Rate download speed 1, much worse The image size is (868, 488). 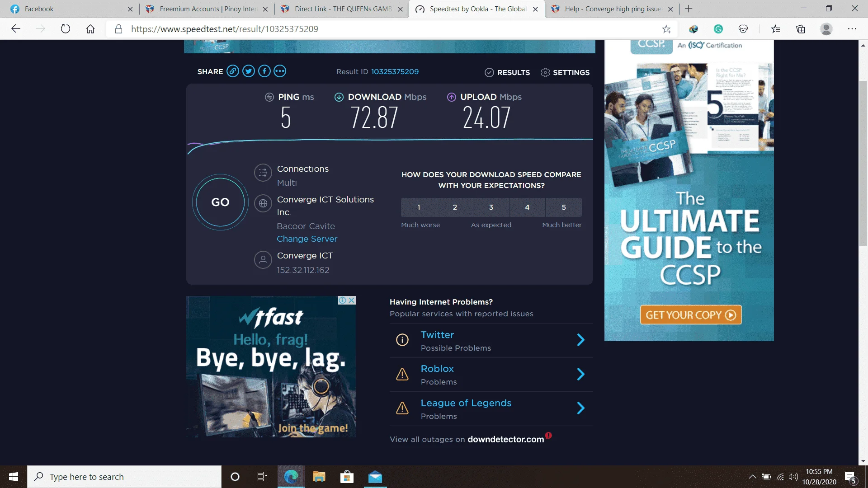(x=419, y=207)
